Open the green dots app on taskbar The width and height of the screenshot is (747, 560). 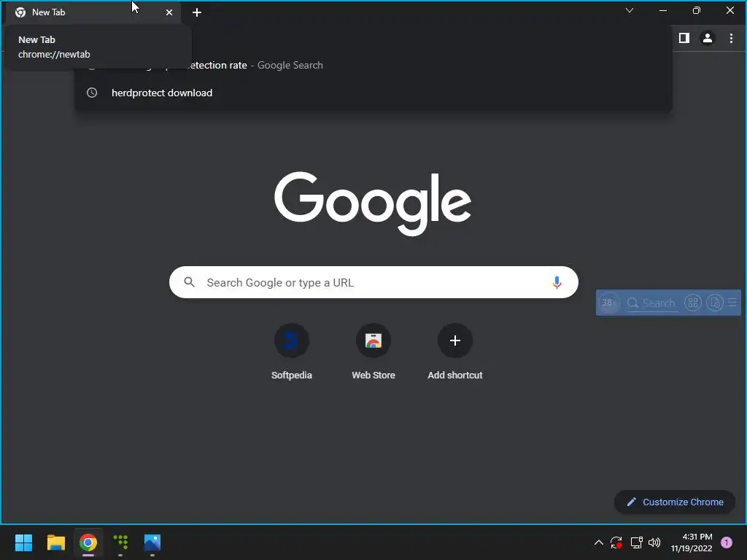[120, 542]
